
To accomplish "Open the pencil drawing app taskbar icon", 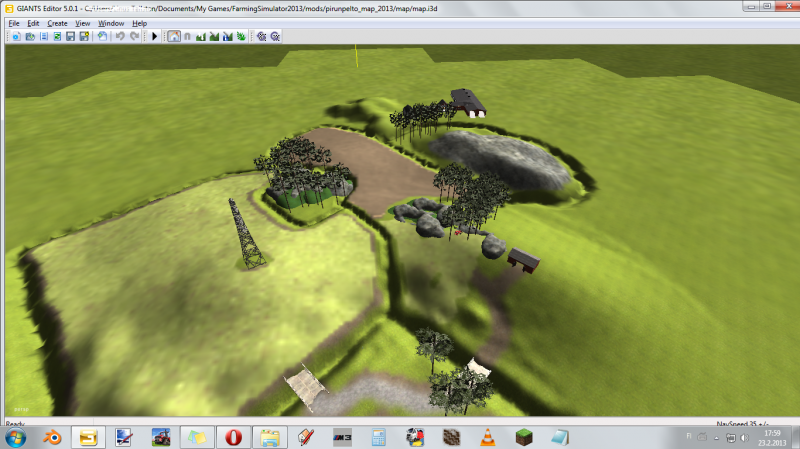I will point(306,438).
